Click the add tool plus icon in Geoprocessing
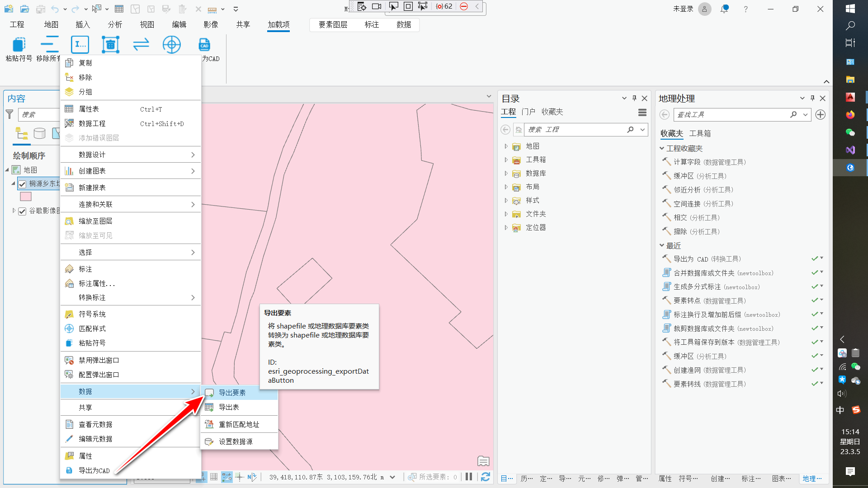This screenshot has height=488, width=868. pyautogui.click(x=821, y=115)
